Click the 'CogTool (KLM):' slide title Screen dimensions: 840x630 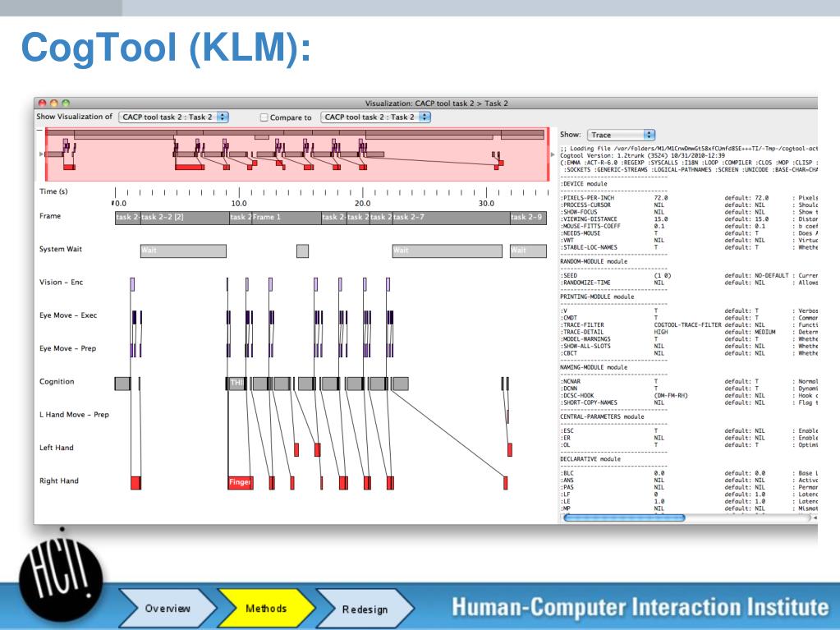(x=166, y=48)
